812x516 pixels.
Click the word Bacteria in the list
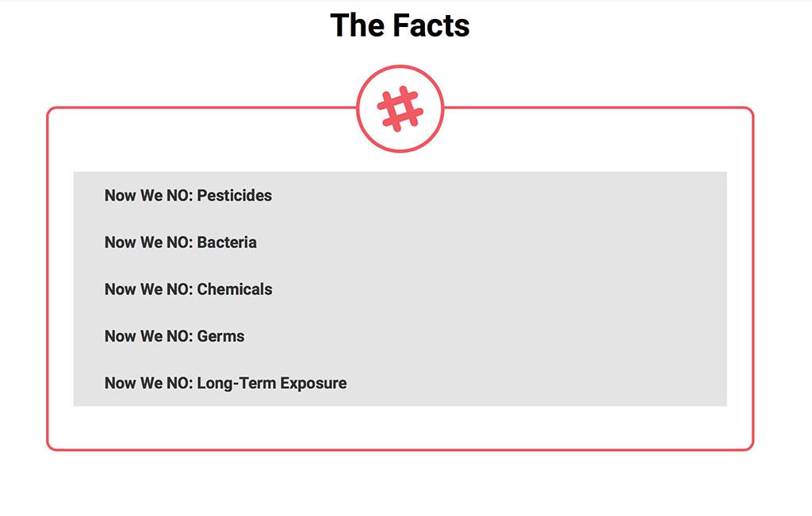pos(227,243)
